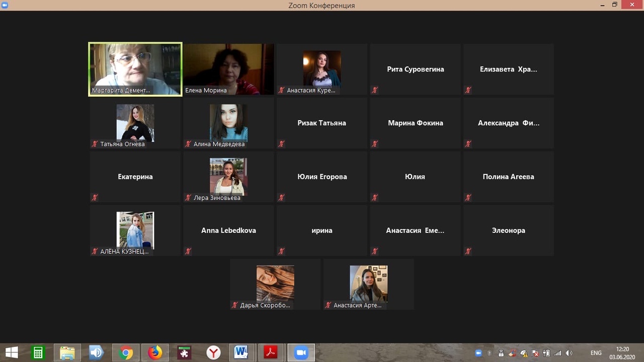
Task: Click muted mic icon on Anna Lebedkova tile
Action: pyautogui.click(x=188, y=251)
